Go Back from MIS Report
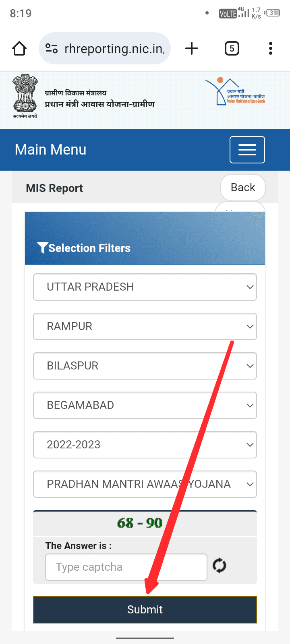Viewport: 290px width, 644px height. click(x=243, y=188)
